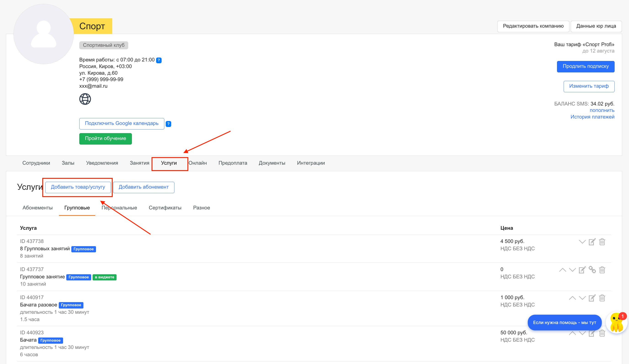Copy link for 'Групповое занятие' service
Screen dimensions: 629x364
(592, 270)
